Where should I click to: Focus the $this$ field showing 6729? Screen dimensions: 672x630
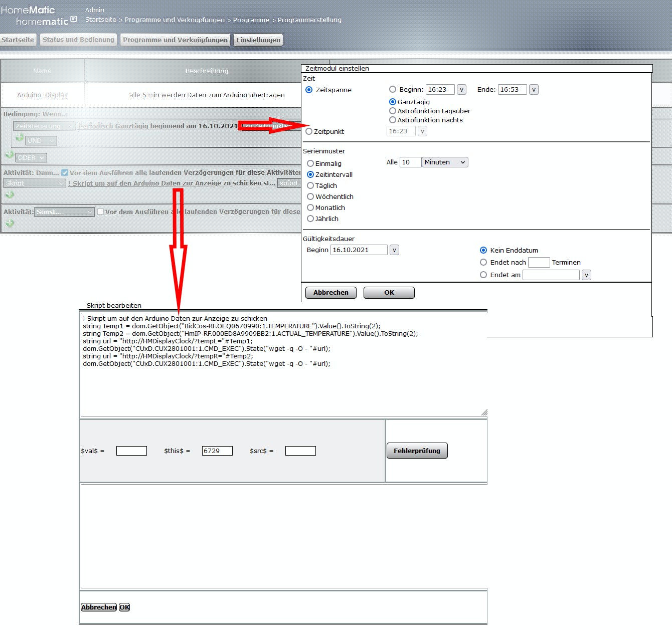(x=217, y=451)
